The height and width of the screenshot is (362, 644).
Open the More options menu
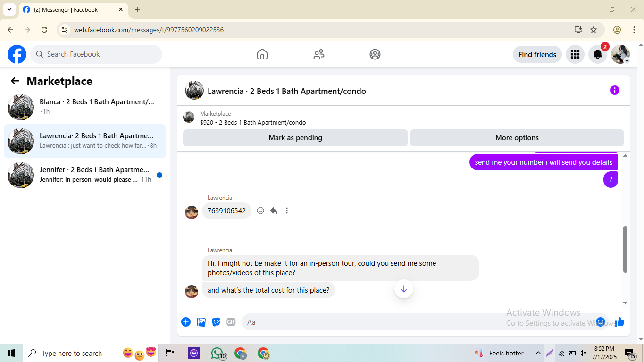tap(517, 138)
